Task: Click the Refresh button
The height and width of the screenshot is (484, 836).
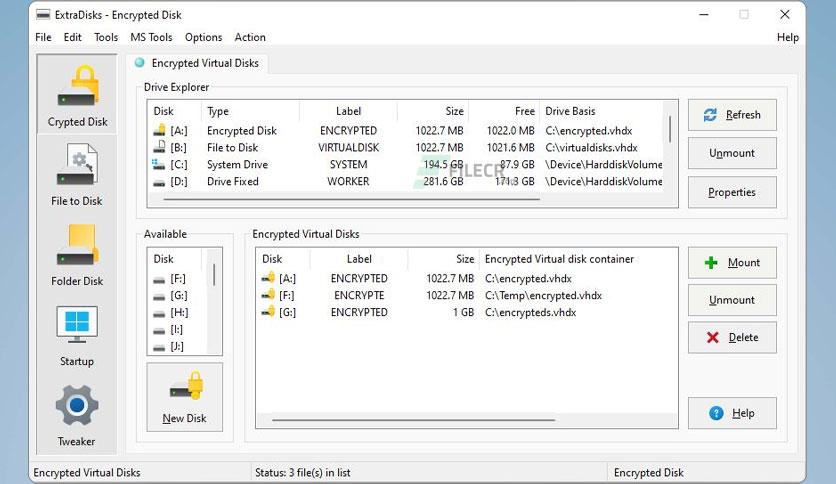Action: (732, 115)
